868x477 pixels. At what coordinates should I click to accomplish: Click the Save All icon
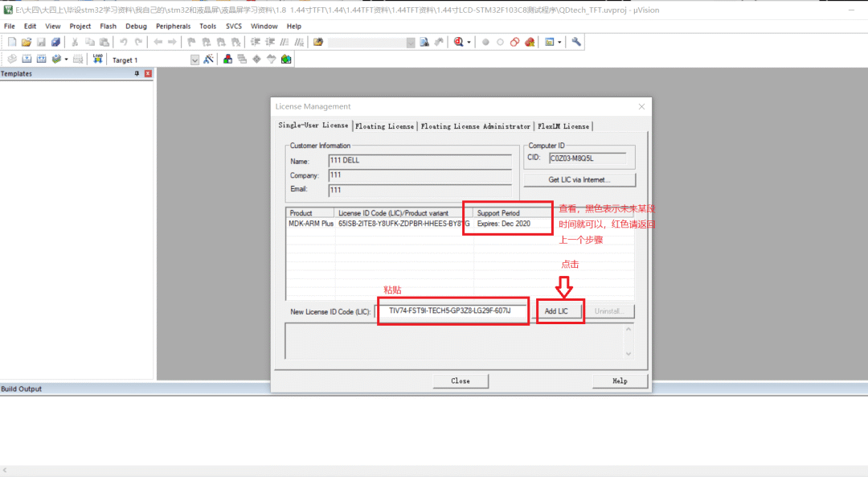coord(55,42)
